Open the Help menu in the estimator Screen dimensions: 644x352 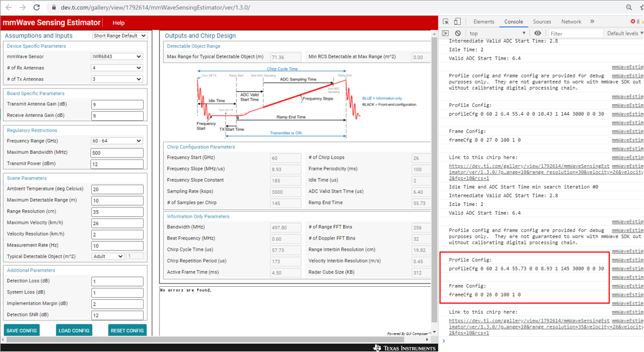coord(118,23)
